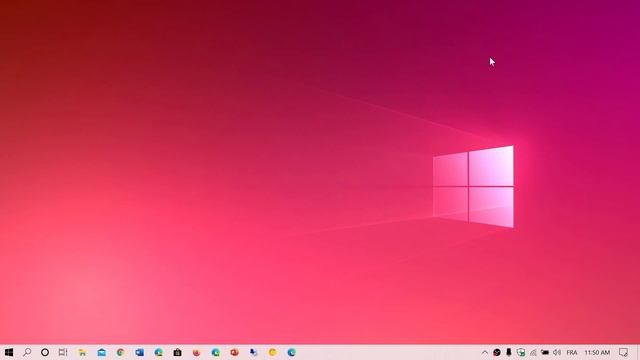Screen dimensions: 640x360
Task: Open the black round tray icon
Action: [497, 352]
